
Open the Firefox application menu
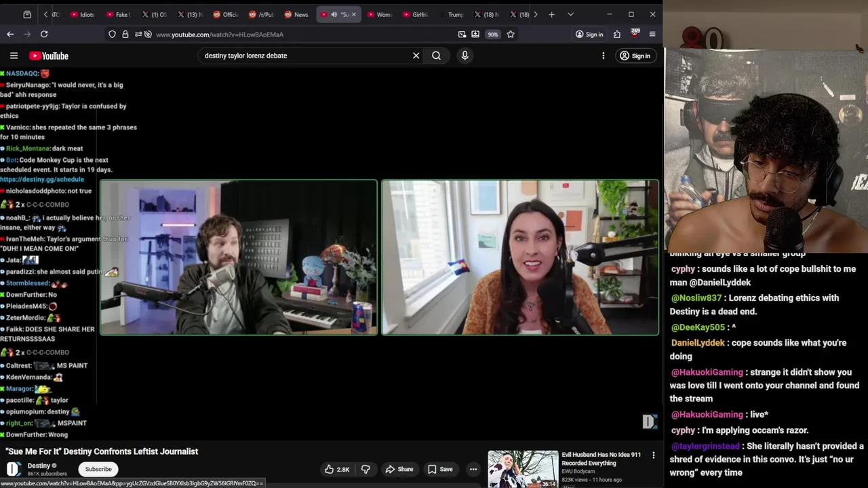point(652,34)
